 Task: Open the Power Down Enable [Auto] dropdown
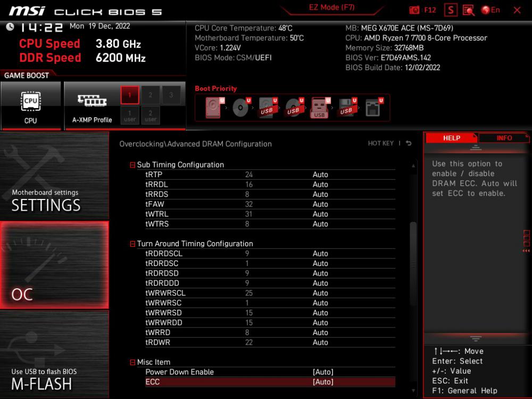(x=323, y=372)
